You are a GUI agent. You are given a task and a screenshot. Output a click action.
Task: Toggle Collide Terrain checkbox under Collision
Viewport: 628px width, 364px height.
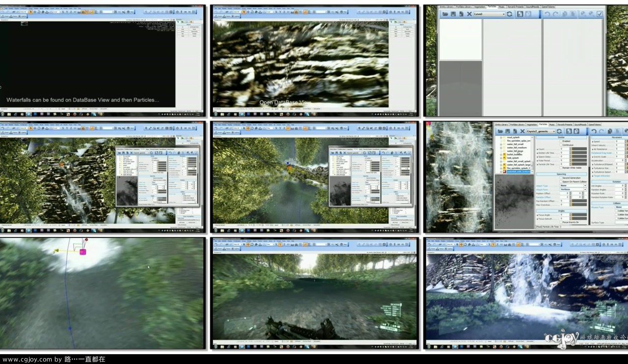coord(617,211)
